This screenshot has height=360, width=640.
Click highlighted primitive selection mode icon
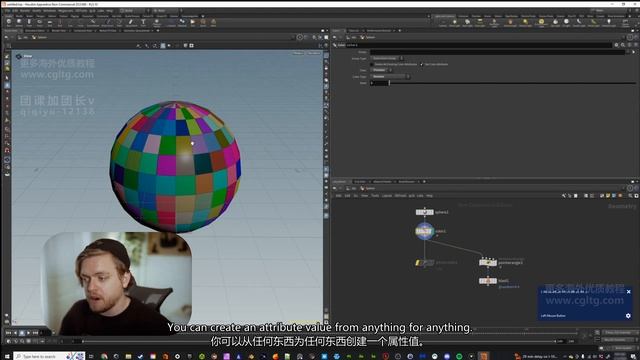click(163, 45)
